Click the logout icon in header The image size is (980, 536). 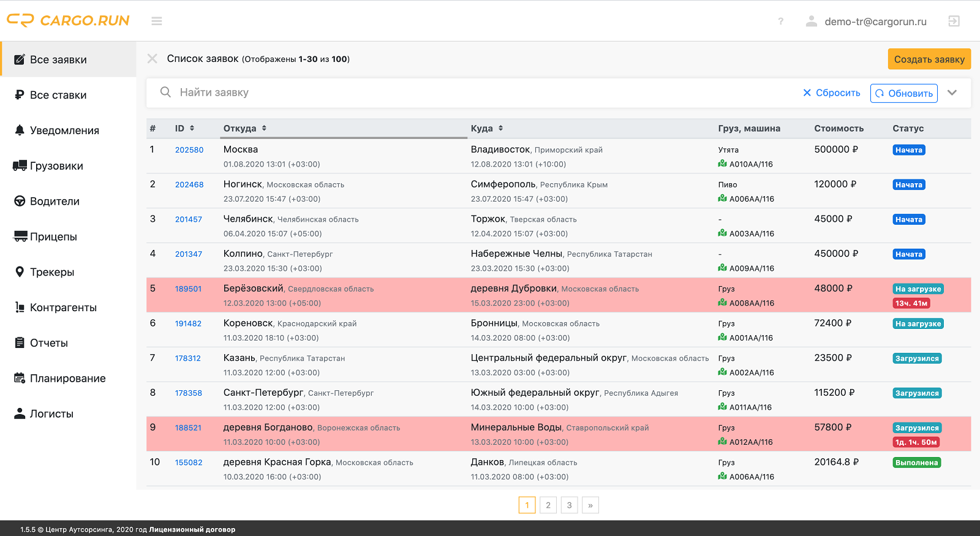point(954,21)
